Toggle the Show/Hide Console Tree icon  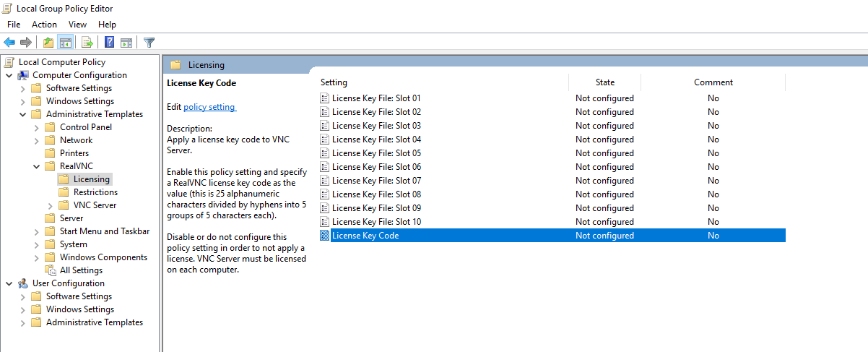pyautogui.click(x=65, y=43)
